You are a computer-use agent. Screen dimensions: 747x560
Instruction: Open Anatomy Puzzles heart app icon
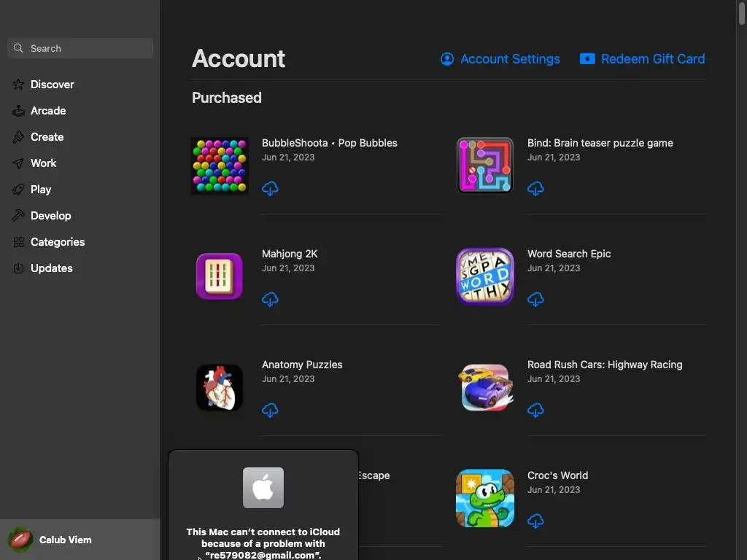pos(220,387)
